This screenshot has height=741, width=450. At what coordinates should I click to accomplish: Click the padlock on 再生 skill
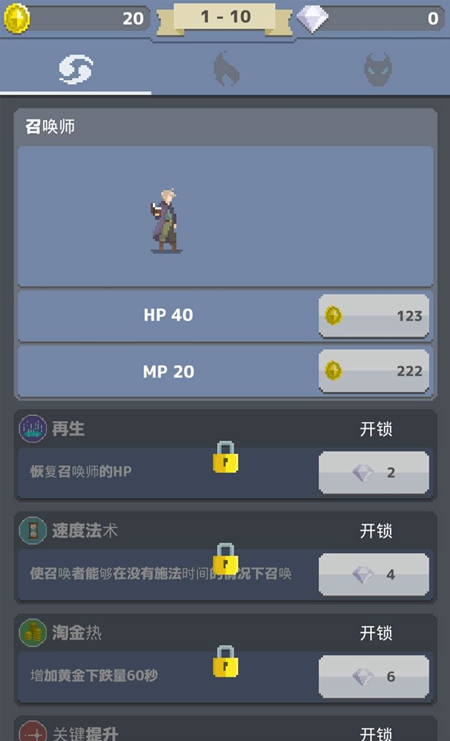[225, 457]
